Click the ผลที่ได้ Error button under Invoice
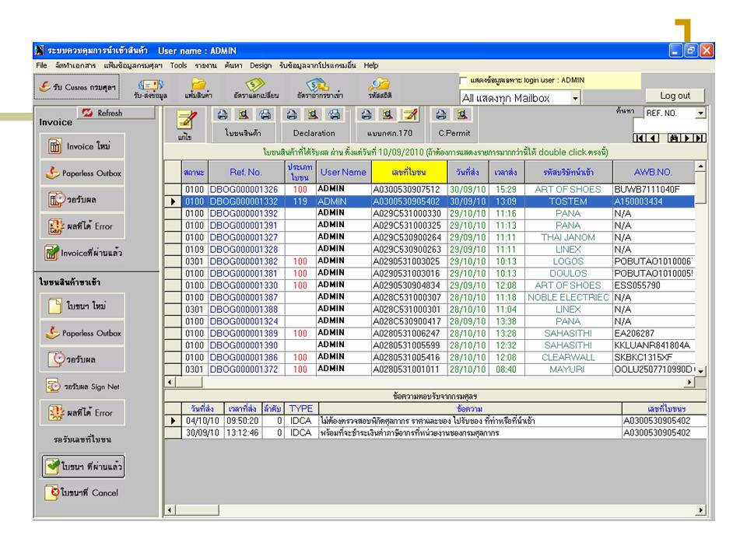Image resolution: width=747 pixels, height=560 pixels. (x=82, y=226)
